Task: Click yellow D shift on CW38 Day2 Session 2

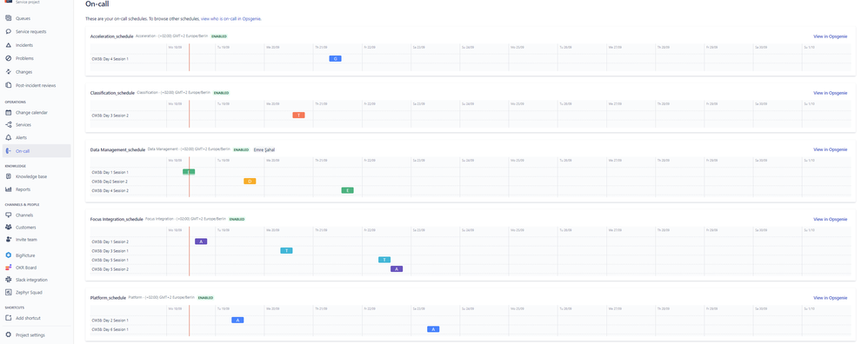Action: [250, 181]
